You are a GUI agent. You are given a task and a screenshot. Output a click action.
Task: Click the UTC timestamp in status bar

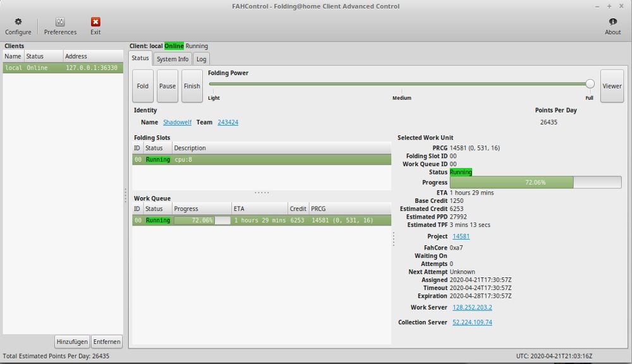[x=554, y=356]
